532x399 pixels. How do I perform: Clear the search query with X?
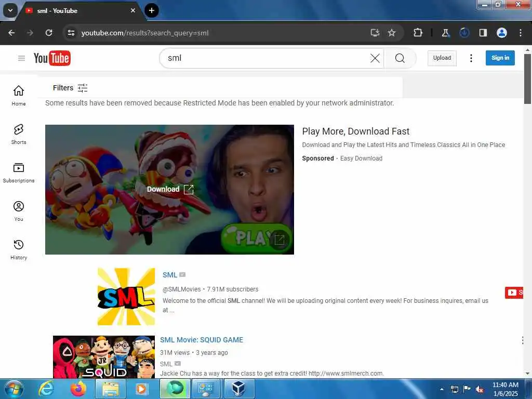[375, 58]
